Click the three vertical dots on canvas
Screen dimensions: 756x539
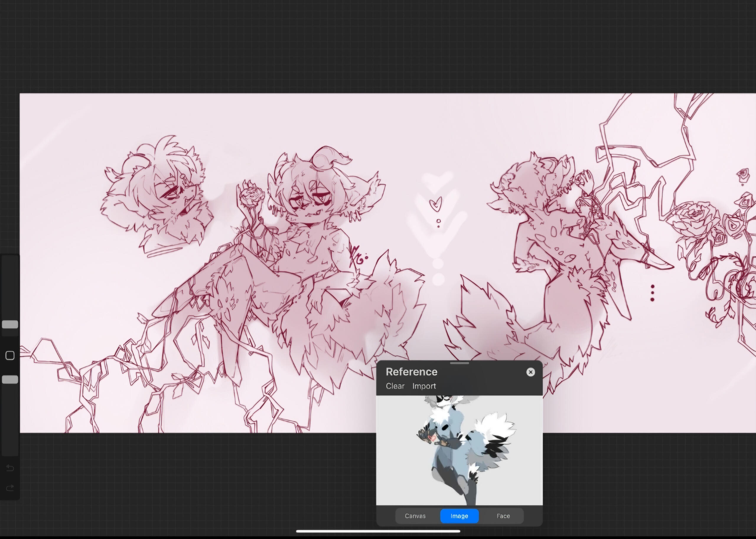652,293
